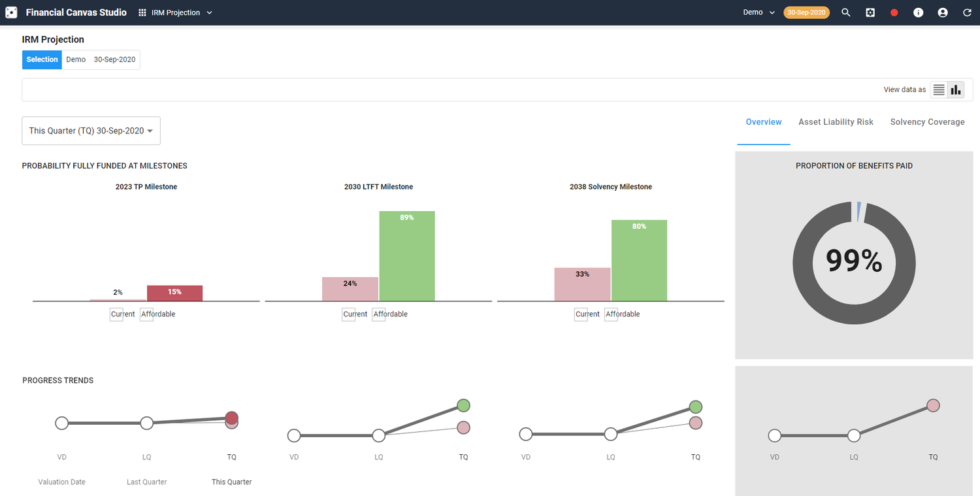Select the LQ marker in first progress trend

point(146,423)
